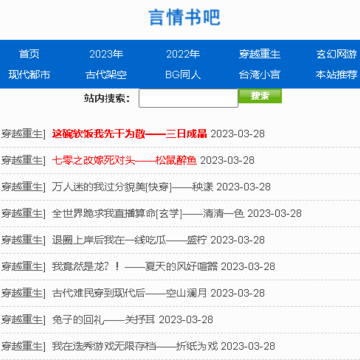This screenshot has height=360, width=360.
Task: Click date 2023-03-28 after 盛柠
Action: (x=238, y=240)
